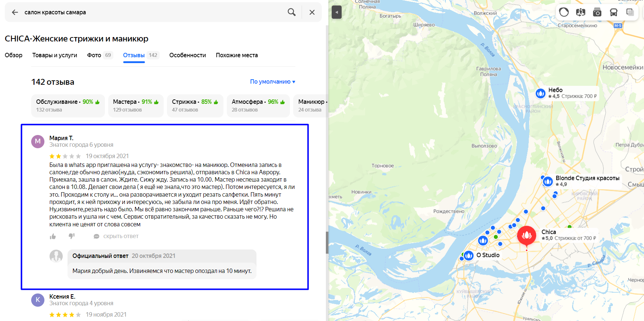Open the map layers switcher
This screenshot has width=644, height=321.
630,12
